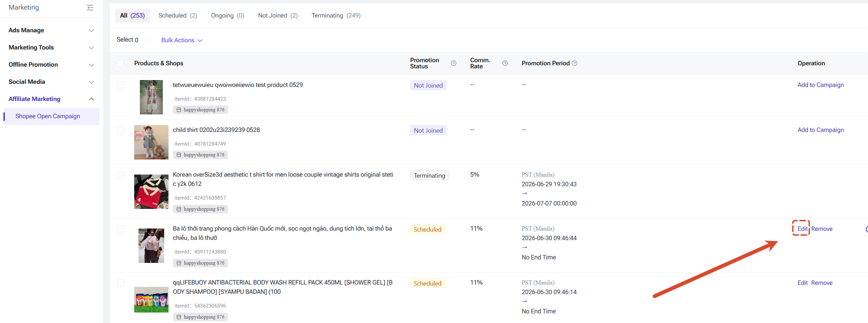Click the qqLIFEBUOY ANTIBACTERIAL BODY WASH title
The width and height of the screenshot is (868, 323).
[x=283, y=287]
